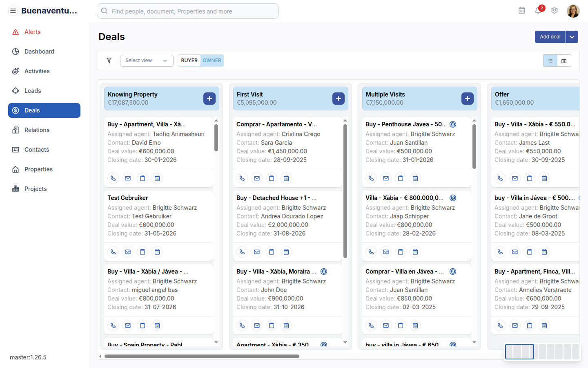Click Multiple Visits column vertical scrollbar
Viewport: 588px width, 368px height.
pos(474,146)
